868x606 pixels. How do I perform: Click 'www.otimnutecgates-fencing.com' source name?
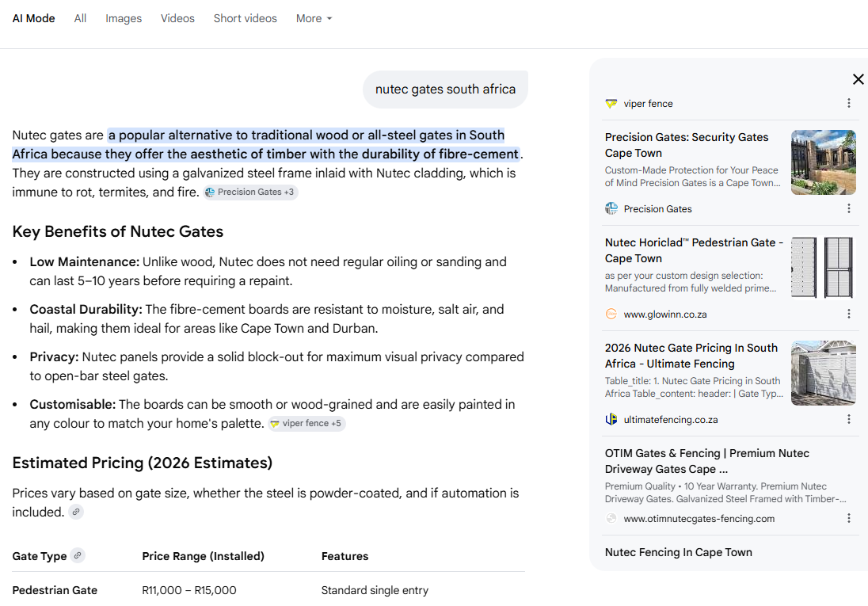click(x=699, y=519)
